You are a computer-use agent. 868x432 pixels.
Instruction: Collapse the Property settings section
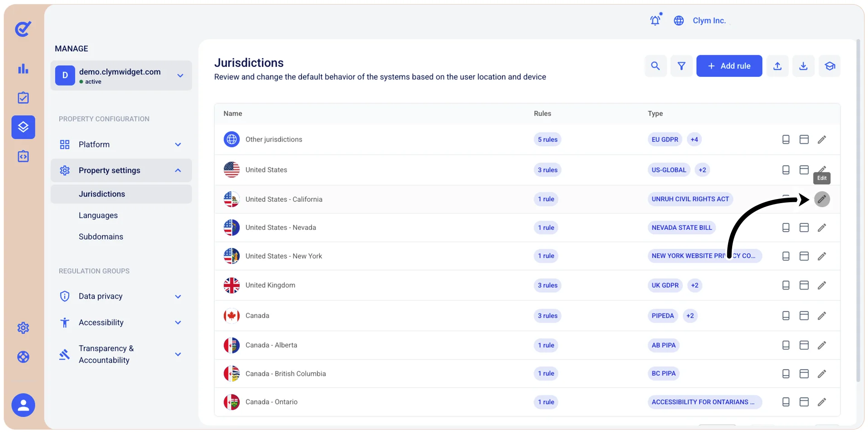(x=121, y=171)
